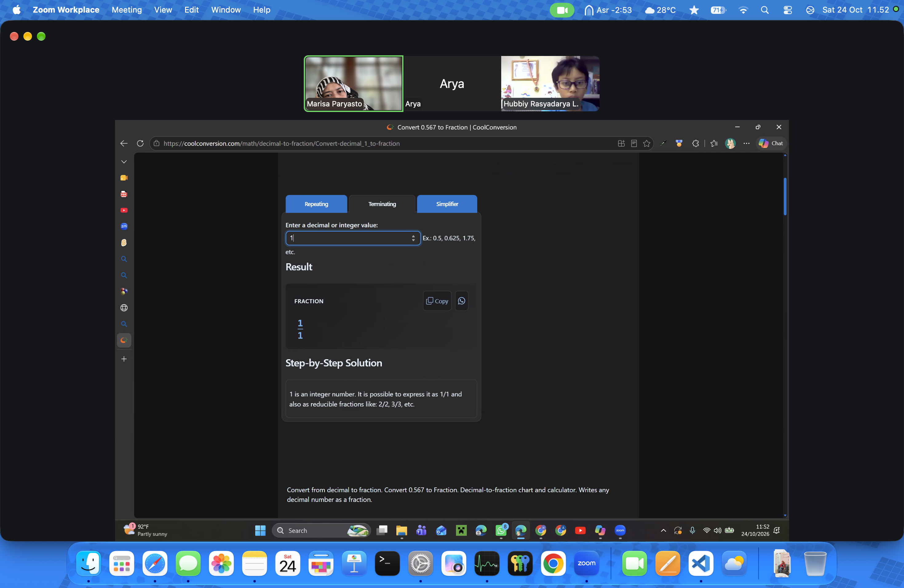
Task: Click the Windows taskbar Search box
Action: 321,530
